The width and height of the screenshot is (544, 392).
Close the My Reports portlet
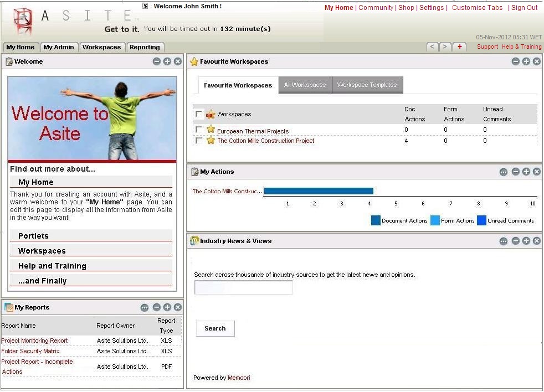(178, 307)
